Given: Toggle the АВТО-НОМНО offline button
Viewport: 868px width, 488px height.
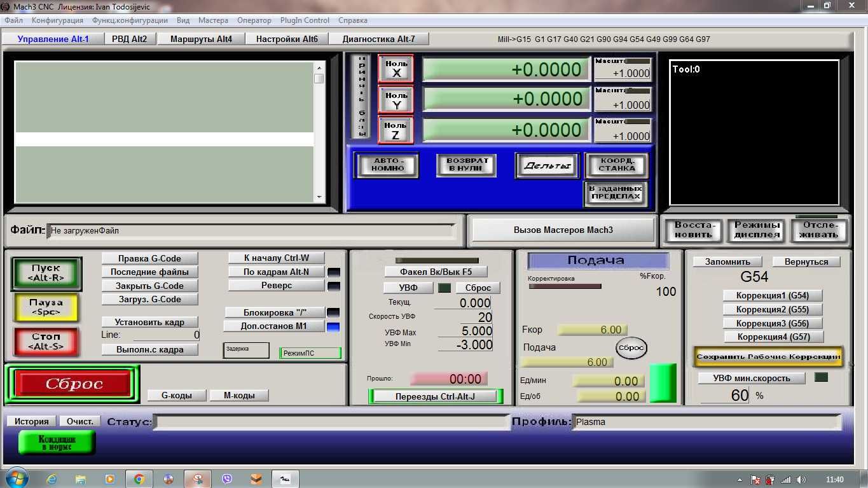Looking at the screenshot, I should coord(388,165).
